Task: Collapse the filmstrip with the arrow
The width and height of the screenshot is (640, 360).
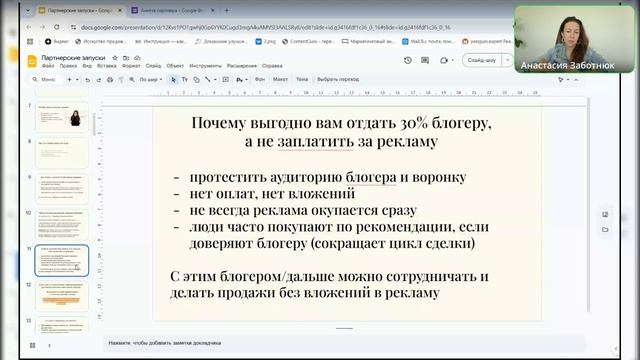Action: tap(49, 345)
